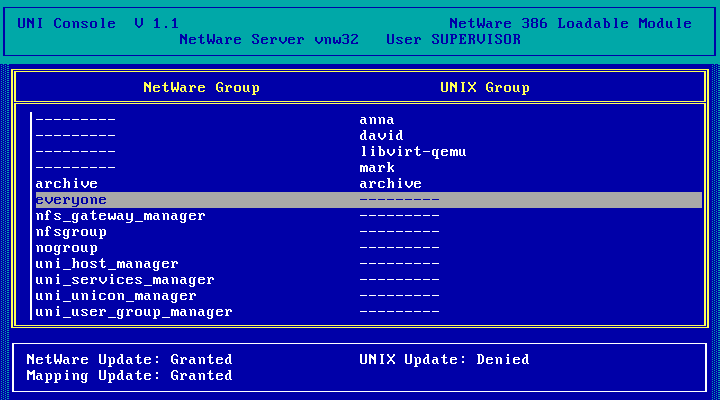Select the UNIX group mark
Image resolution: width=720 pixels, height=400 pixels.
[377, 168]
